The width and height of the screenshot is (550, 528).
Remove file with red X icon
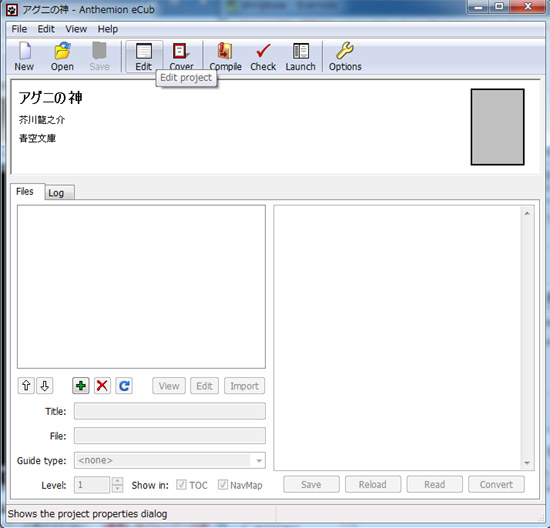coord(102,386)
